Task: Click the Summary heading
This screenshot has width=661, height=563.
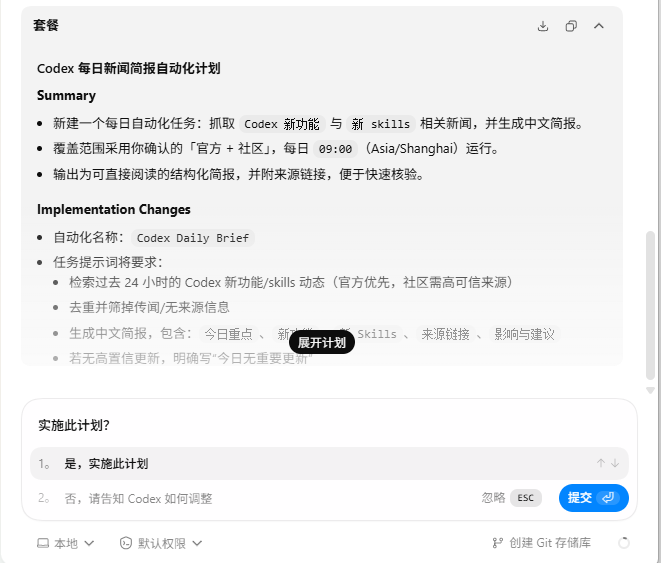Action: tap(66, 95)
